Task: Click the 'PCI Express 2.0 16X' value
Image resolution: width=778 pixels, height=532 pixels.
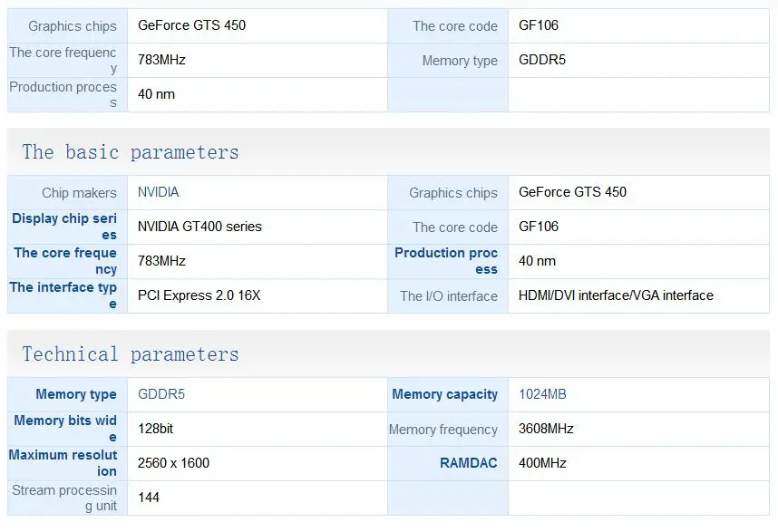Action: point(199,295)
